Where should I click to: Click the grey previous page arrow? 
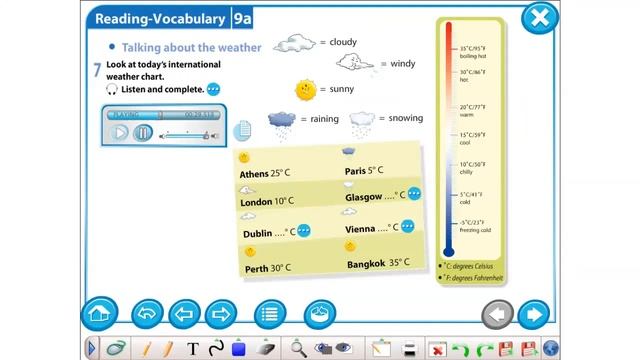tap(498, 314)
